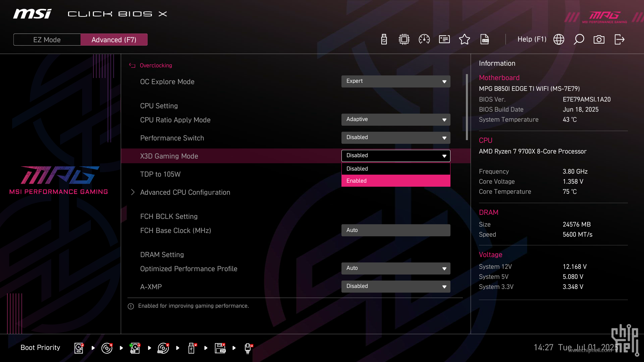Open the CPU Ratio Apply Mode dropdown
644x362 pixels.
pyautogui.click(x=396, y=120)
